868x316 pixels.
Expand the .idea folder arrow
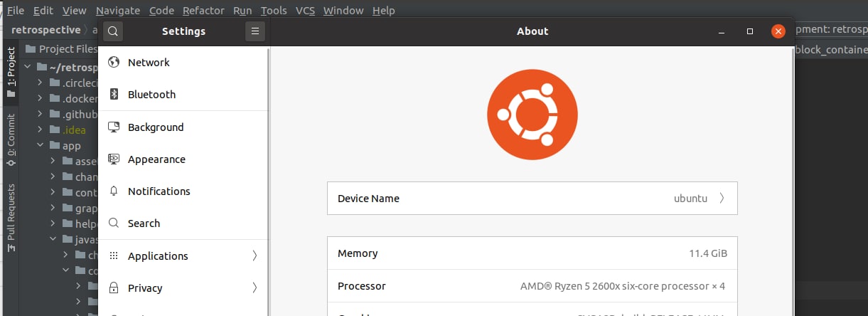[x=40, y=130]
